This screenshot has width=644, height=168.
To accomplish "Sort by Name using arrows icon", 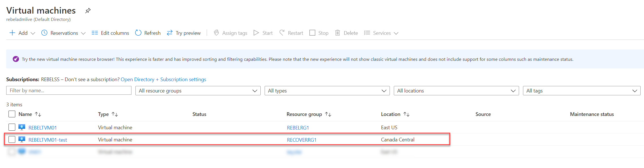I will tap(38, 114).
